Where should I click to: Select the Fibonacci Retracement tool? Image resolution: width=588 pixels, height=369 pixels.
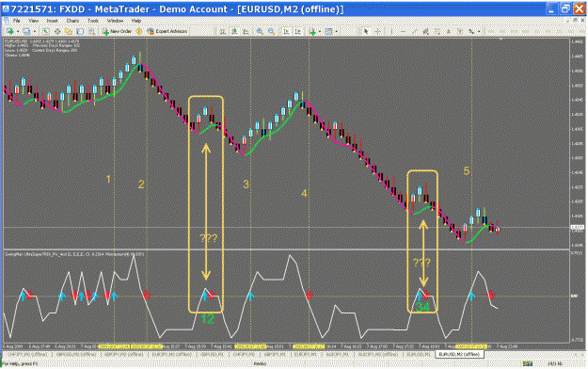coord(437,31)
